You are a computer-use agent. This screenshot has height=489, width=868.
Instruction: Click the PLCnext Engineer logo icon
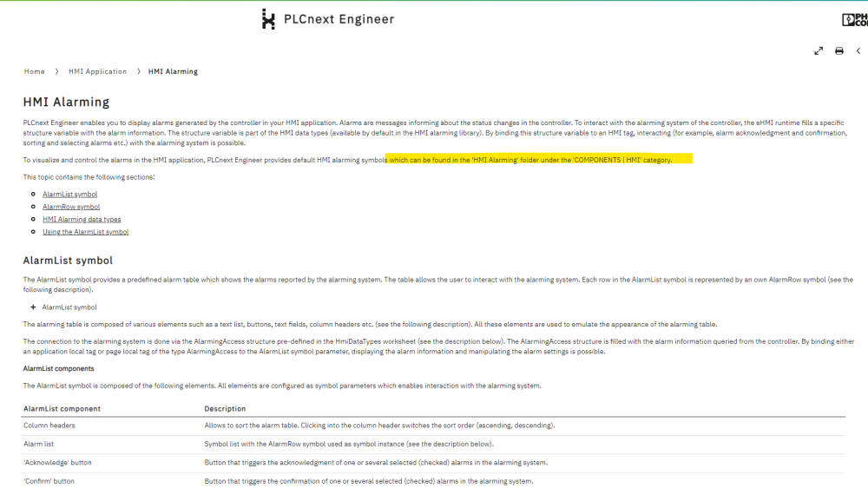268,19
